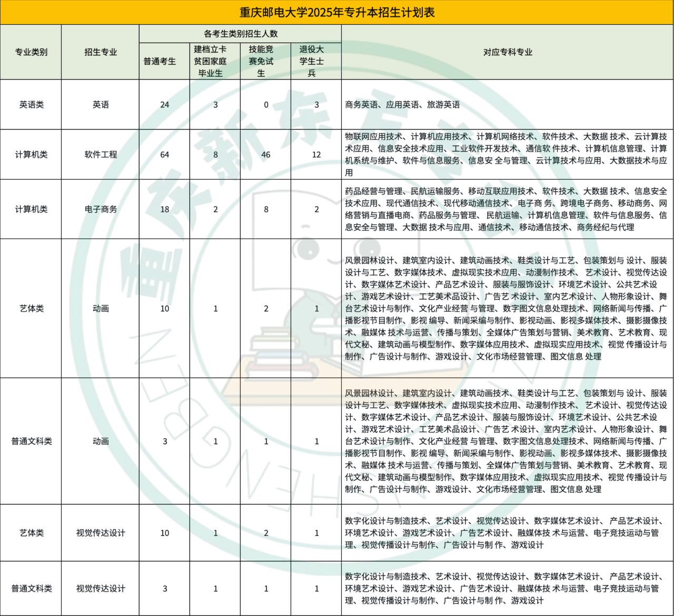674x616 pixels.
Task: Click the 电子商务 majors text starting 药品经营与管理
Action: point(506,210)
